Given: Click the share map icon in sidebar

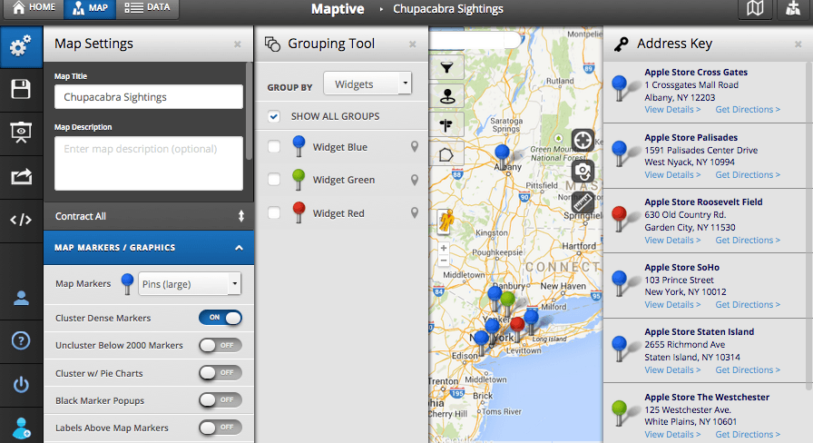Looking at the screenshot, I should click(x=21, y=177).
